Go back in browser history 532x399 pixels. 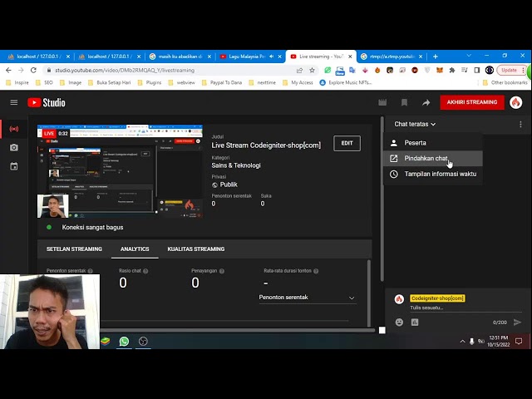click(x=8, y=70)
